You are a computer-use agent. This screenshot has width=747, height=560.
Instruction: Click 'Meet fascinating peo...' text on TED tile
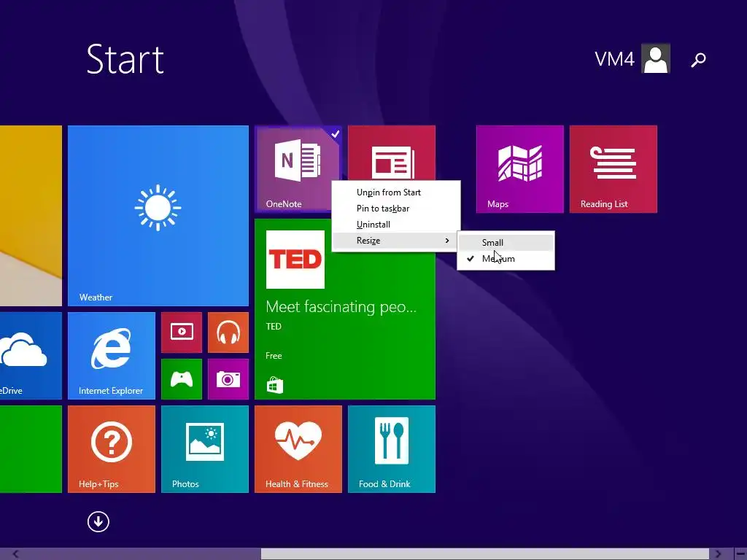coord(341,307)
